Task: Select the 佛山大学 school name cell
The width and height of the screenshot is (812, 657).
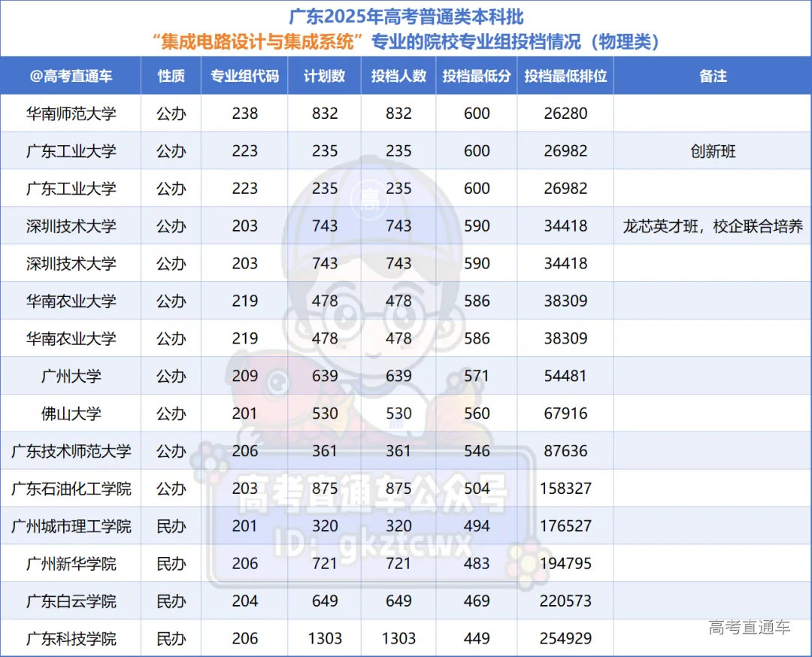Action: click(x=71, y=413)
